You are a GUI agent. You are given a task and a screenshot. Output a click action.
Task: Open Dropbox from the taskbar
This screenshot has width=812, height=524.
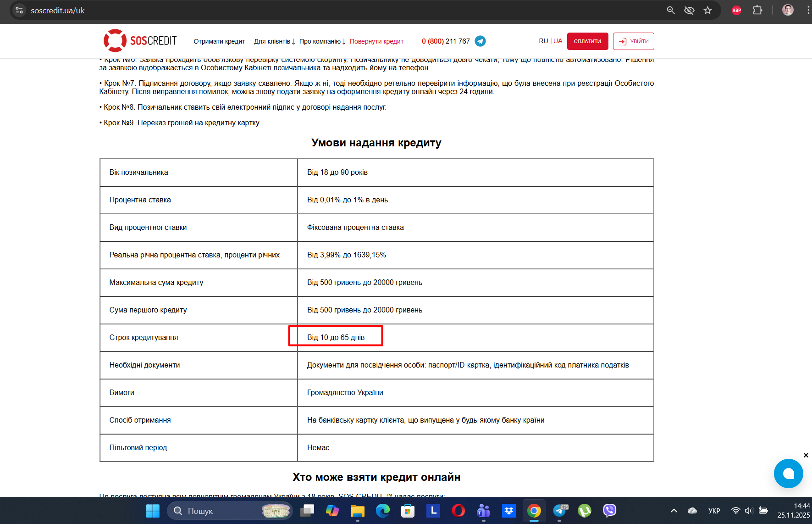pyautogui.click(x=508, y=511)
